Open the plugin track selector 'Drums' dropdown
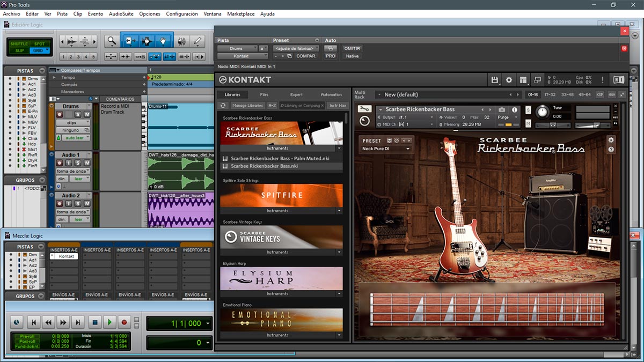 (x=238, y=48)
